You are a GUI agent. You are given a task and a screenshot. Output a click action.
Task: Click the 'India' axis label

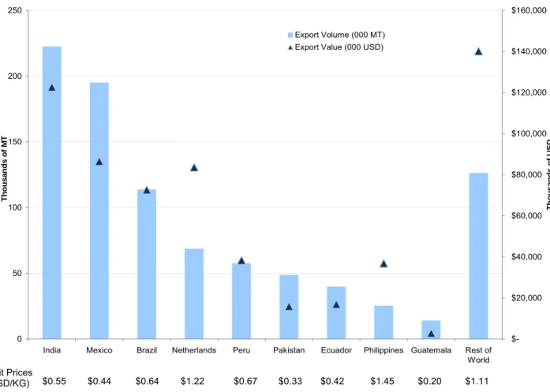pos(52,350)
